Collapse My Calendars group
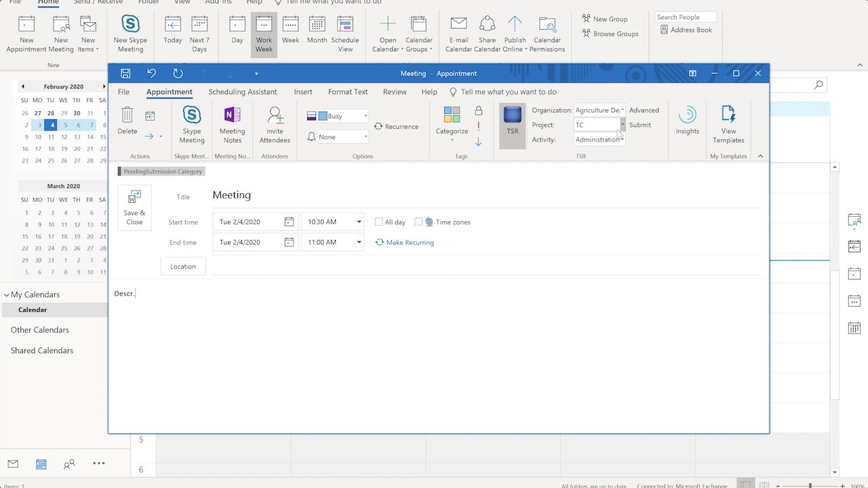Image resolution: width=868 pixels, height=488 pixels. pos(6,295)
